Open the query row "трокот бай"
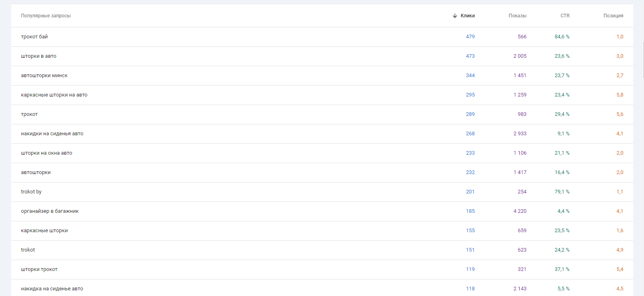Screen dimensions: 644x296 click(x=34, y=37)
